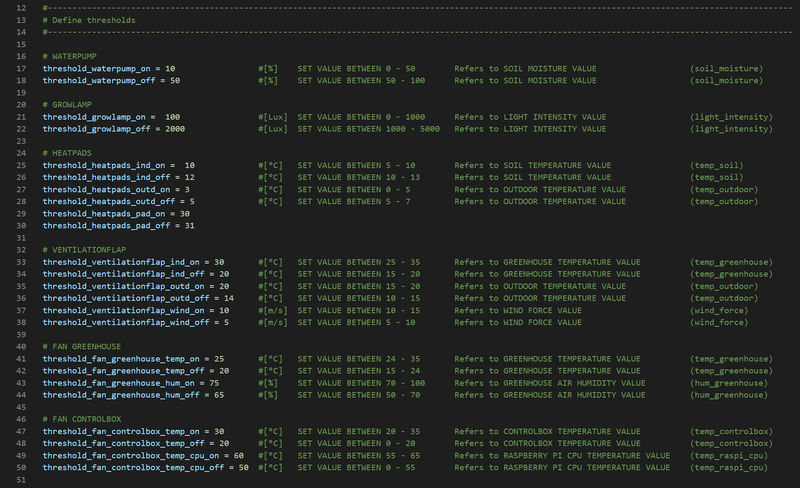The height and width of the screenshot is (488, 800).
Task: Click line number 17 in the gutter
Action: click(x=19, y=68)
